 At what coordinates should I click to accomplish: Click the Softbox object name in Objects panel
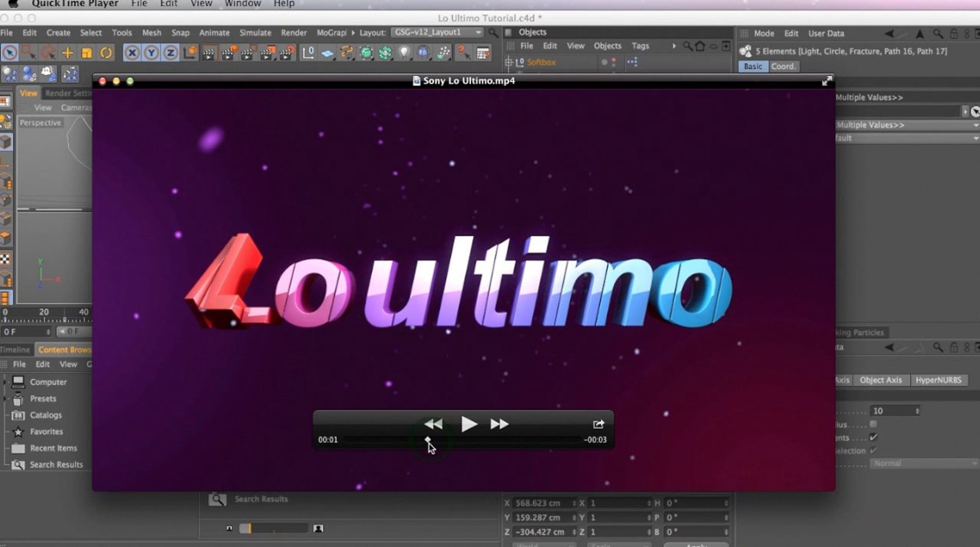pyautogui.click(x=541, y=63)
